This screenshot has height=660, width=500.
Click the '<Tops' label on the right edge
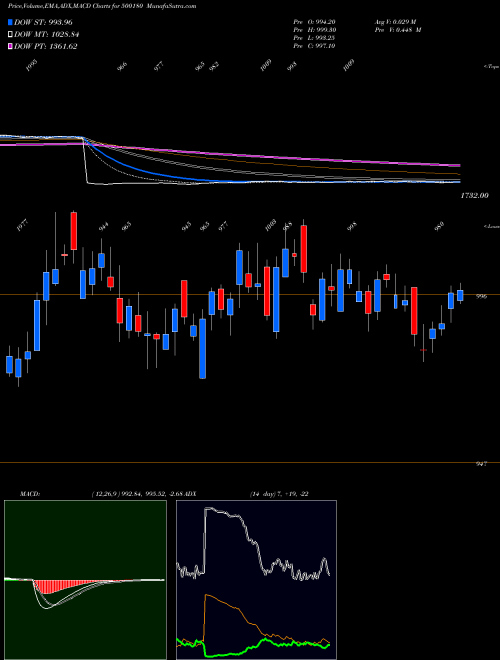(x=491, y=67)
